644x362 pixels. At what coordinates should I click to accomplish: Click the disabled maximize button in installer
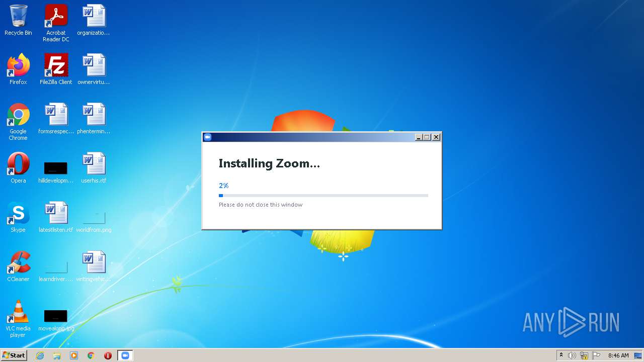pos(427,137)
